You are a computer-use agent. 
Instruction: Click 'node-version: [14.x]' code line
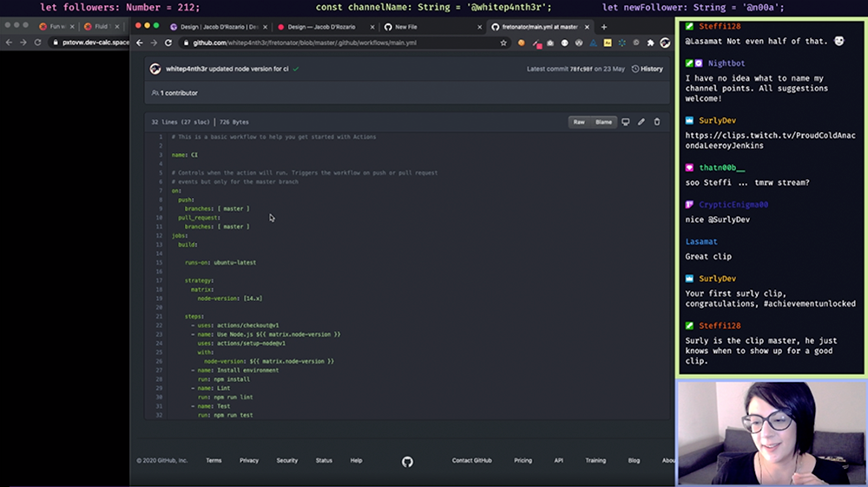(x=230, y=299)
